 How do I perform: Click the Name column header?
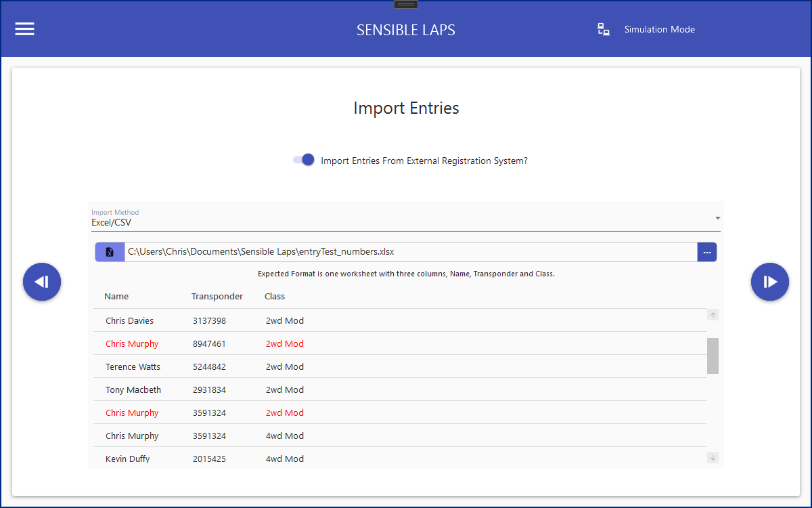point(116,297)
